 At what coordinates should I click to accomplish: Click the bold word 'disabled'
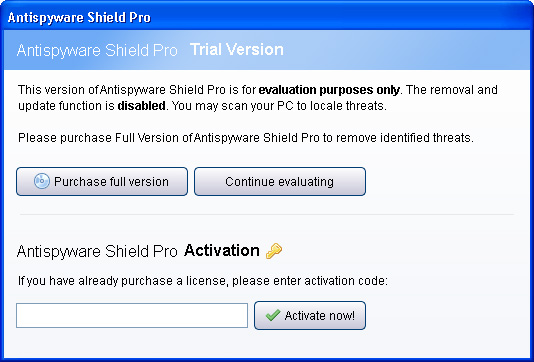pyautogui.click(x=141, y=106)
